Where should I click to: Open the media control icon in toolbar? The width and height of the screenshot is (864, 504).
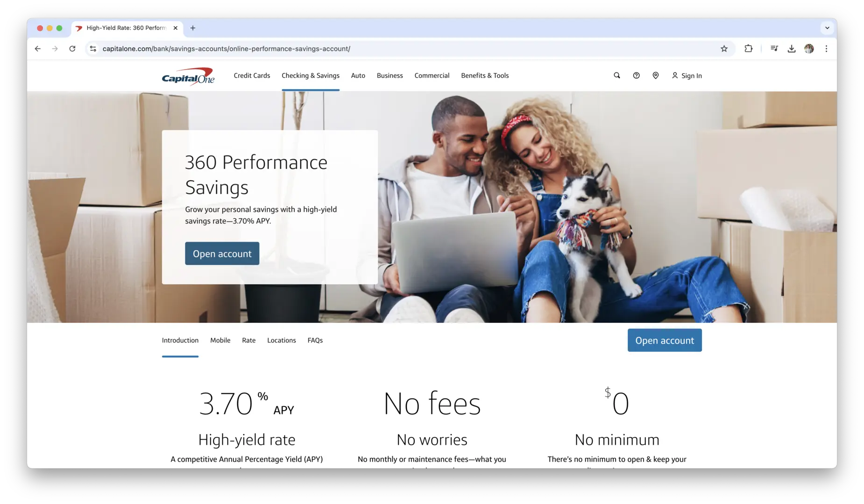774,49
